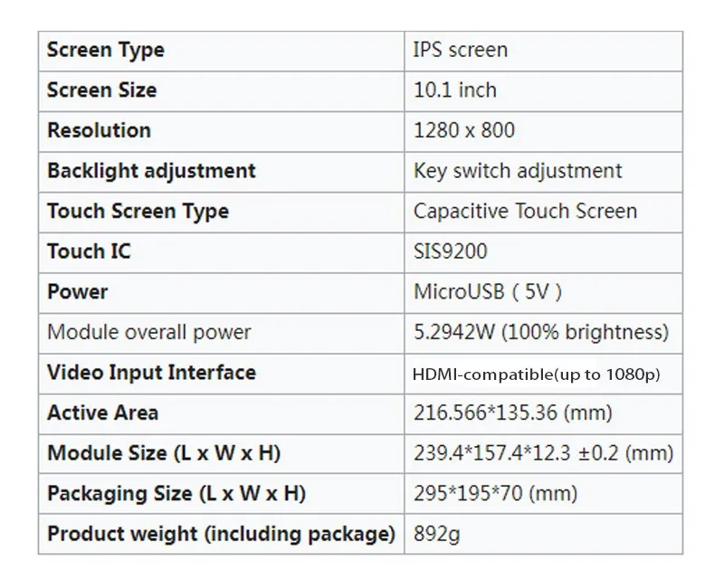The image size is (724, 588).
Task: Select the "Key switch adjustment" text
Action: coord(518,171)
